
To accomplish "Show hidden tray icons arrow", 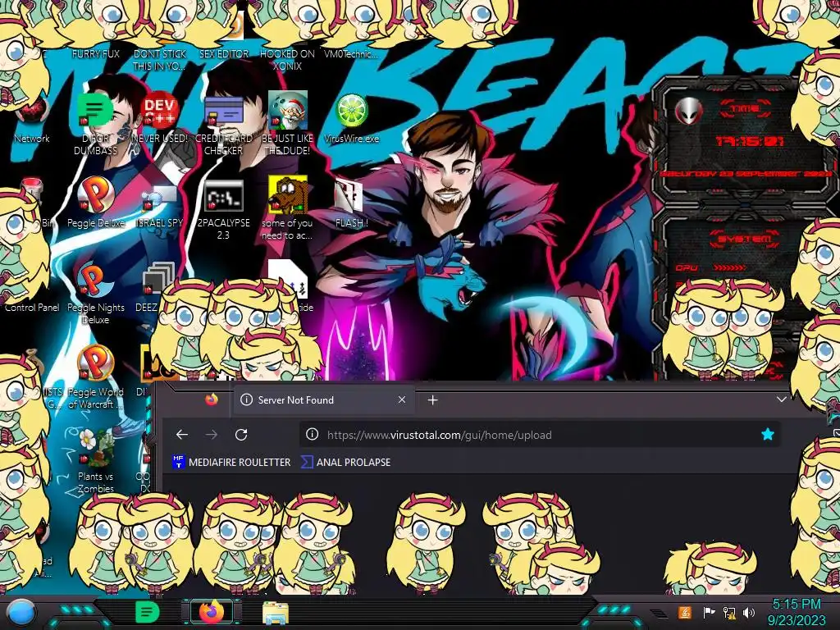I will [659, 613].
